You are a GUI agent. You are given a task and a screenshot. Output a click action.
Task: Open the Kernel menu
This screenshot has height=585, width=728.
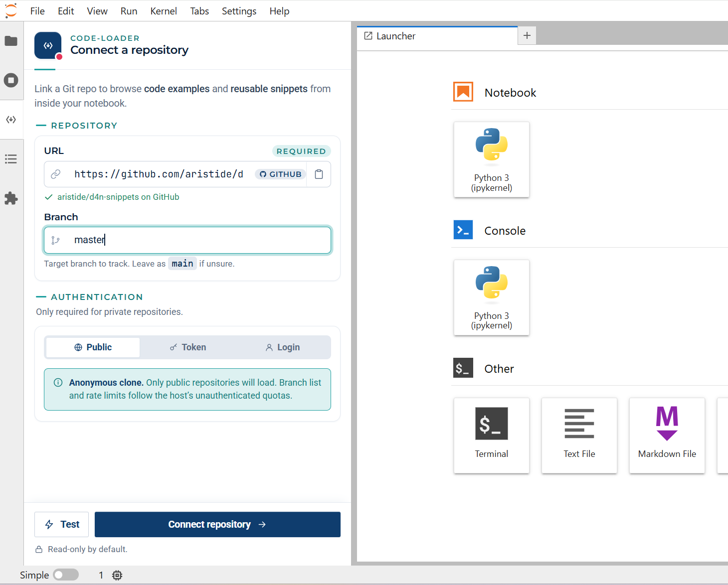[x=164, y=11]
